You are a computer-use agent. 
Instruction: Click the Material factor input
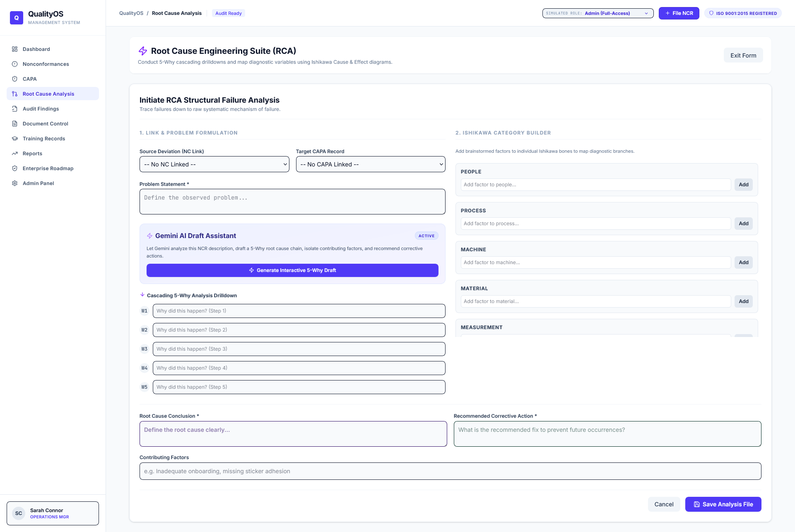click(596, 301)
